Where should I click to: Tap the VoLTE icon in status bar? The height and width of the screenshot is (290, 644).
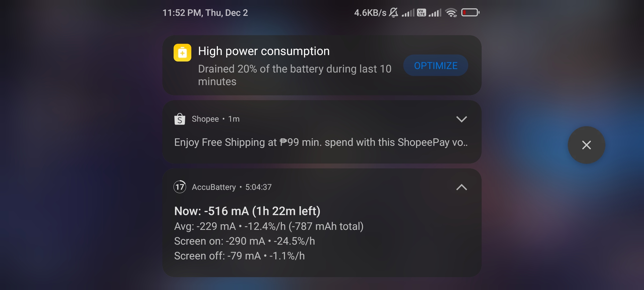coord(421,13)
